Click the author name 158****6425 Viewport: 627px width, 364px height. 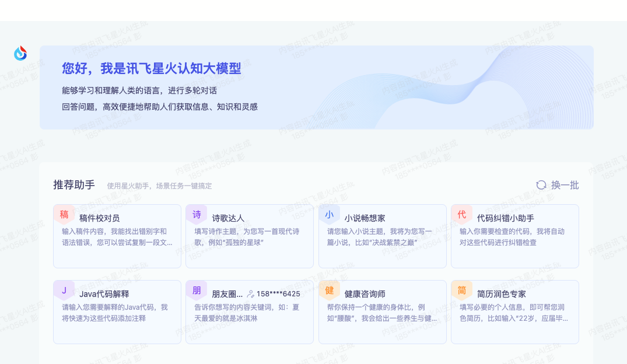click(x=278, y=294)
